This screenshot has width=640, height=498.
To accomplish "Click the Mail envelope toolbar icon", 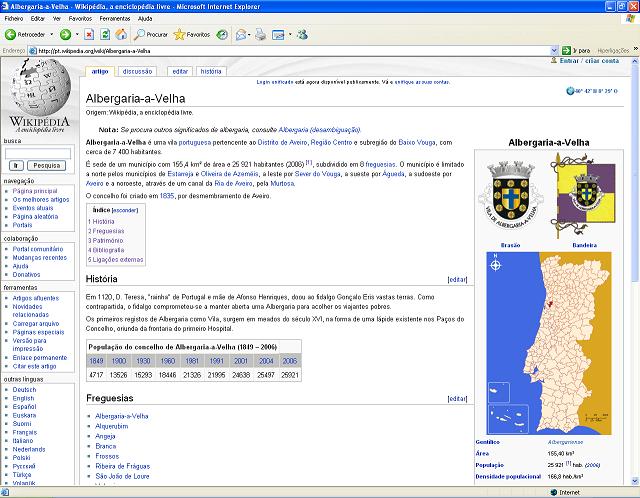I will click(x=241, y=35).
